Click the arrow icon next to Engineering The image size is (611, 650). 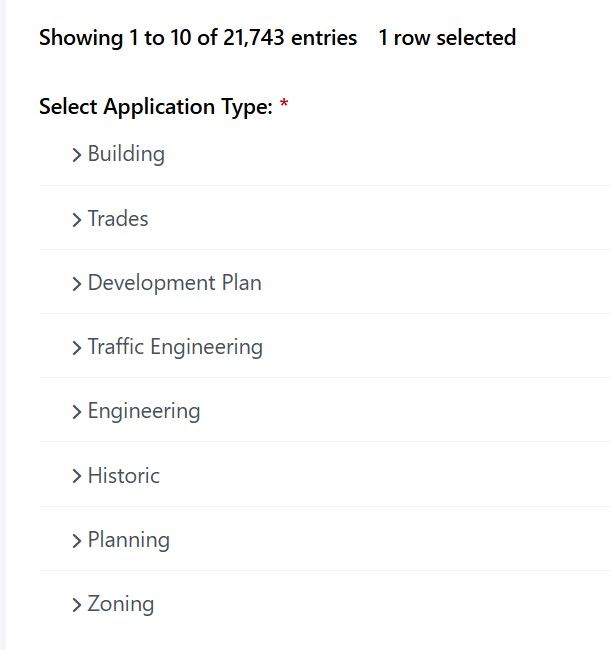pyautogui.click(x=77, y=412)
